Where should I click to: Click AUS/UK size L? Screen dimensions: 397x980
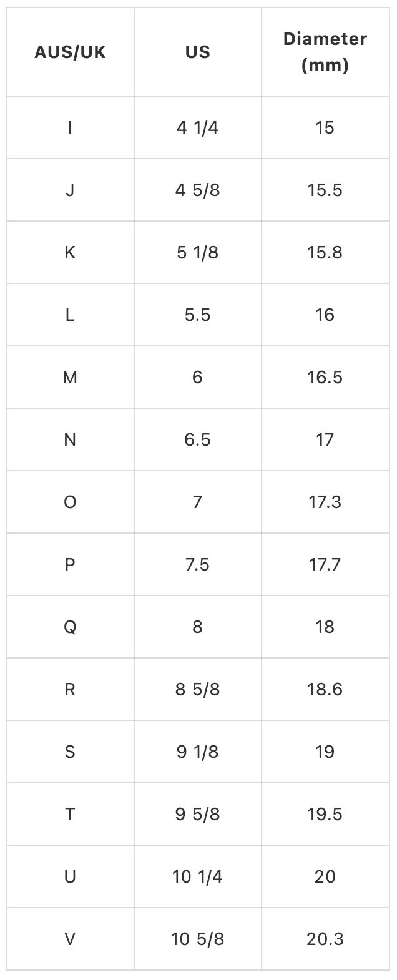pos(70,315)
